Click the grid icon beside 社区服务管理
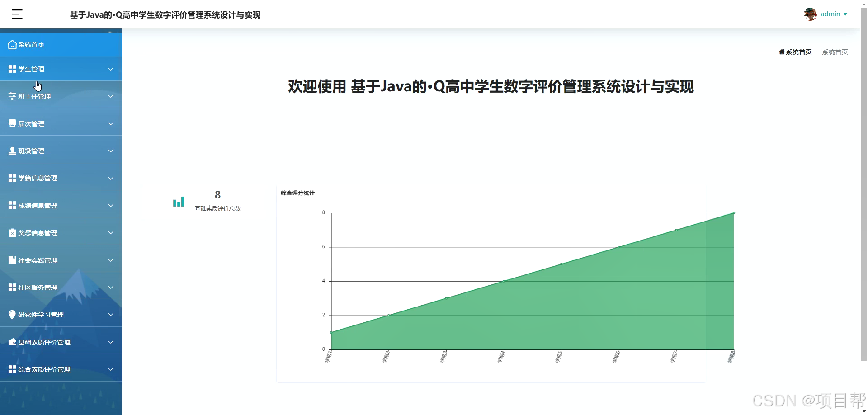868x415 pixels. 13,287
